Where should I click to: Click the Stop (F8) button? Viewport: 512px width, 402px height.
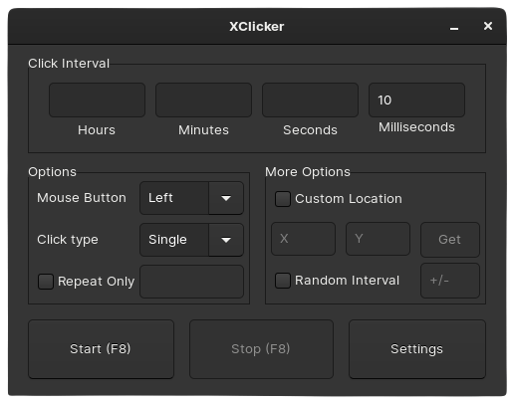(x=261, y=349)
